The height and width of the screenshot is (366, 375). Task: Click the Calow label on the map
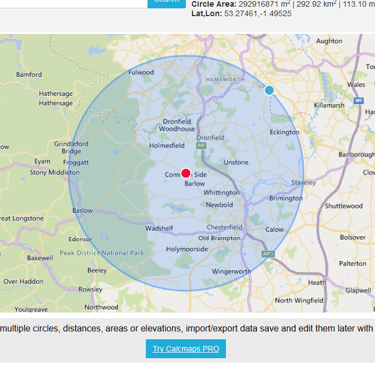tap(274, 229)
